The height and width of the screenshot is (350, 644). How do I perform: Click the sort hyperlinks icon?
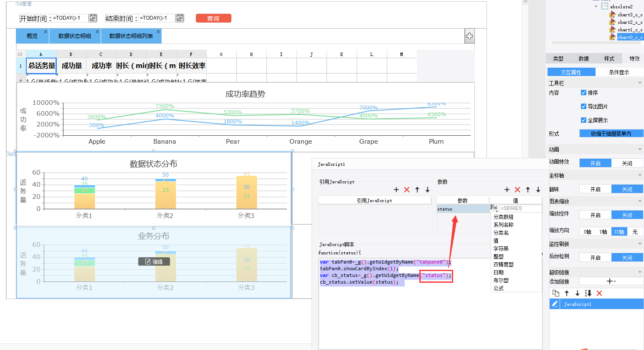[x=588, y=293]
